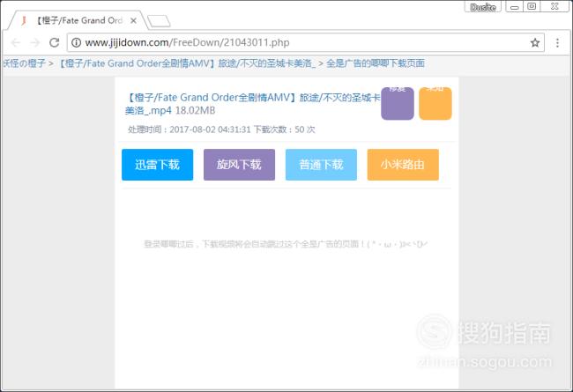Click the Dusite profile button
The image size is (573, 392).
[x=483, y=7]
